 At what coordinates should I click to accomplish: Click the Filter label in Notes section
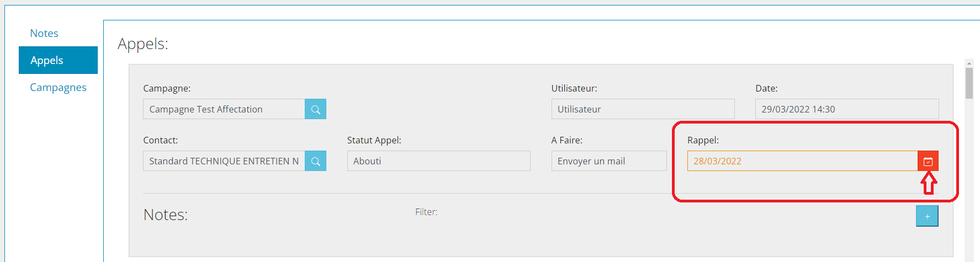click(426, 212)
